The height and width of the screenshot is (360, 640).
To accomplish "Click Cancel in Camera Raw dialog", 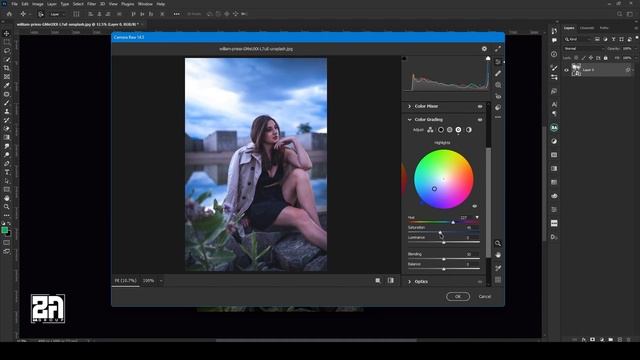I will pyautogui.click(x=484, y=297).
